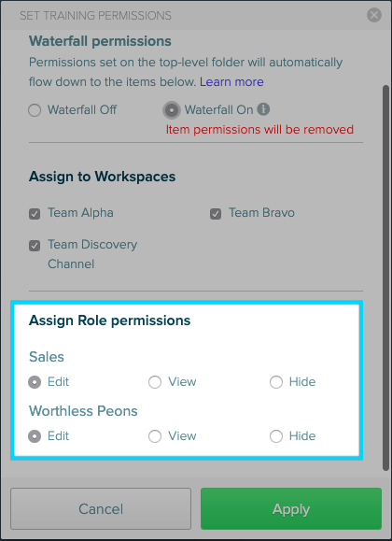392x541 pixels.
Task: Click the Set Training Permissions title text
Action: pyautogui.click(x=95, y=16)
